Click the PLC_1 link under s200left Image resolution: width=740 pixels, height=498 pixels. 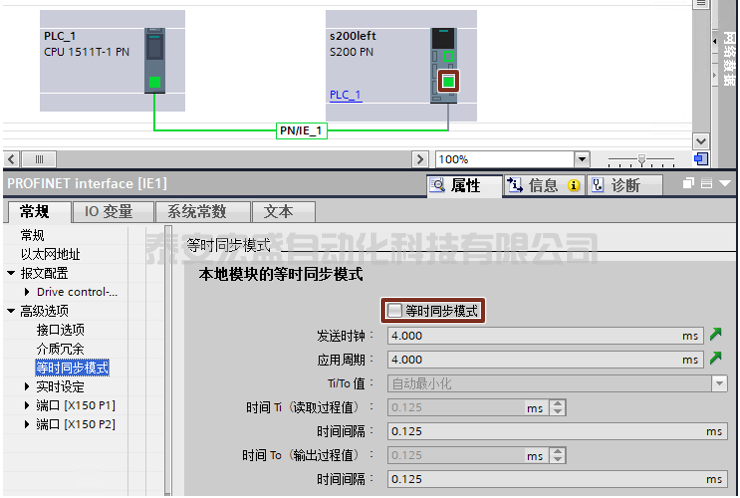click(x=345, y=95)
